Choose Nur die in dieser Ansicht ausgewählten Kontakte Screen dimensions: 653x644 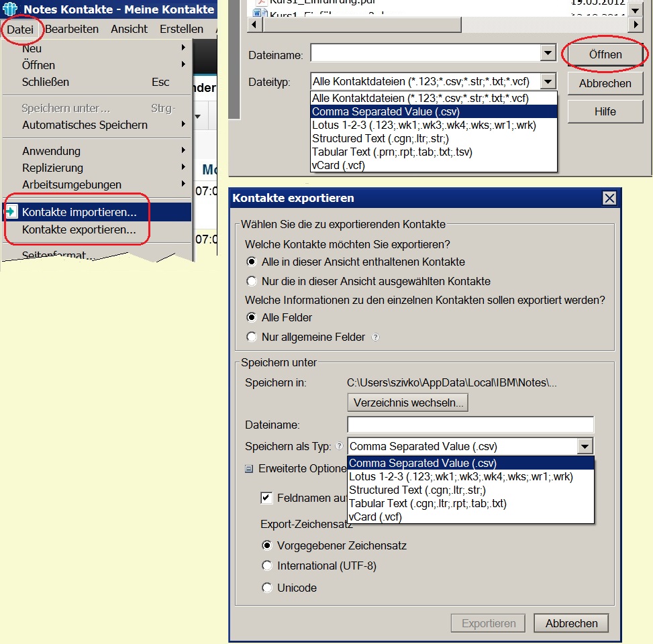pos(252,282)
